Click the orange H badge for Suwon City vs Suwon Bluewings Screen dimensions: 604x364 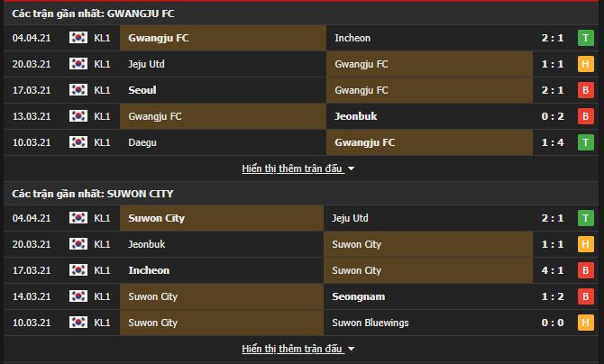point(585,323)
